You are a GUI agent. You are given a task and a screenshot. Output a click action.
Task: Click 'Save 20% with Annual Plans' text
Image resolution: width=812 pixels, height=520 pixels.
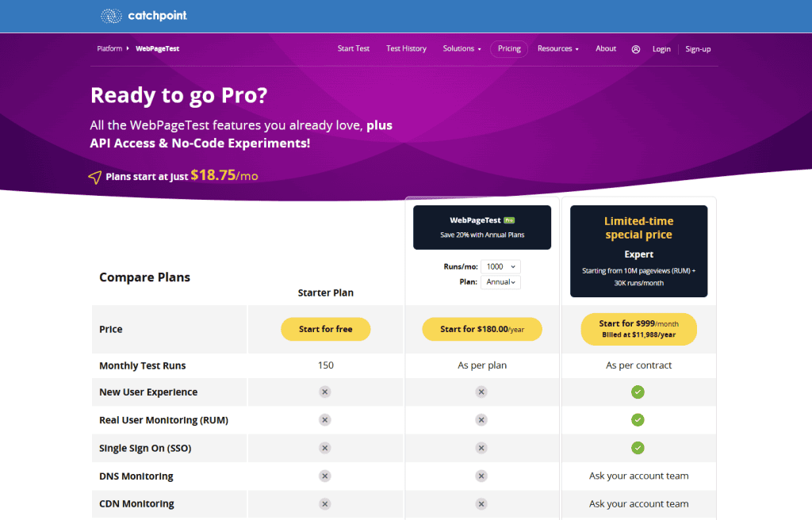click(482, 235)
